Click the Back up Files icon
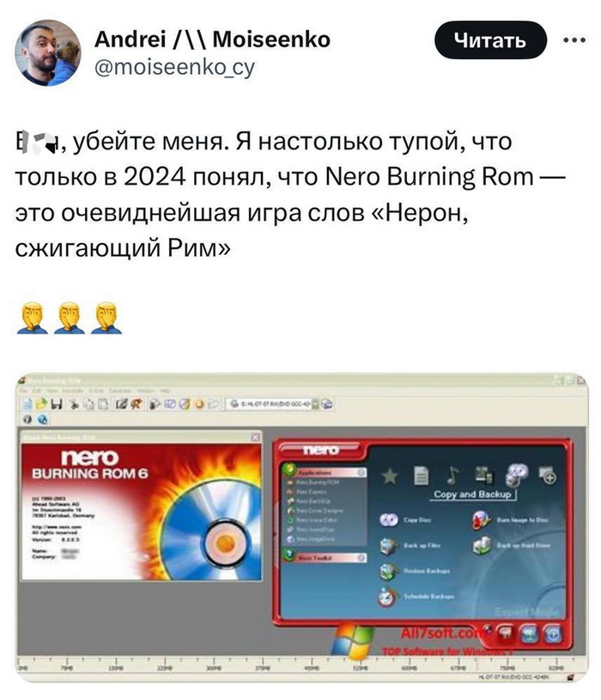The height and width of the screenshot is (700, 601). coord(388,545)
